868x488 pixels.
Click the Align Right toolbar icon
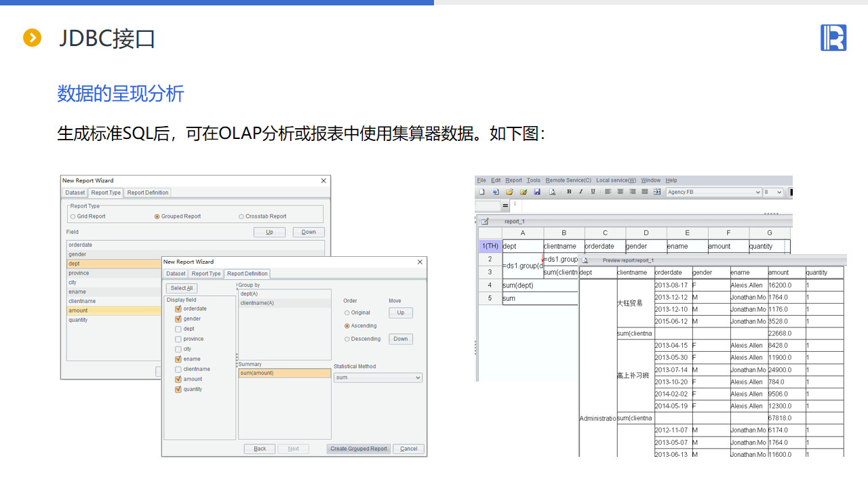(633, 192)
